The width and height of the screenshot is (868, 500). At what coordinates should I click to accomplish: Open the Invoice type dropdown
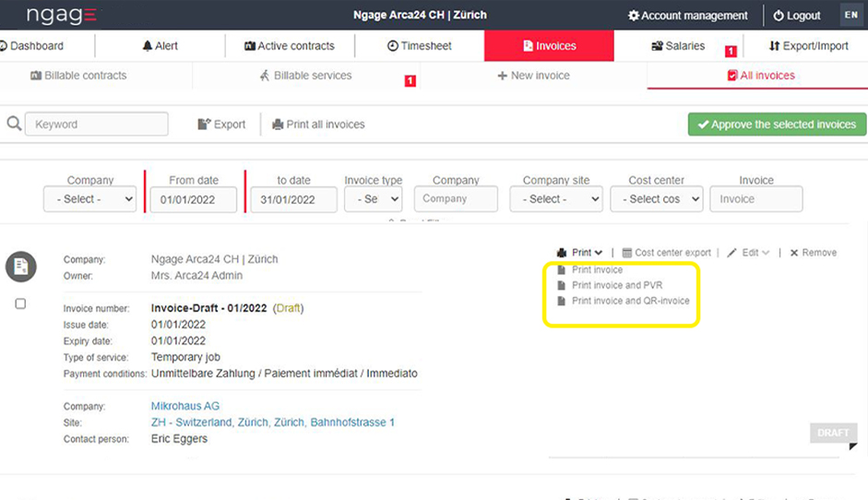373,199
